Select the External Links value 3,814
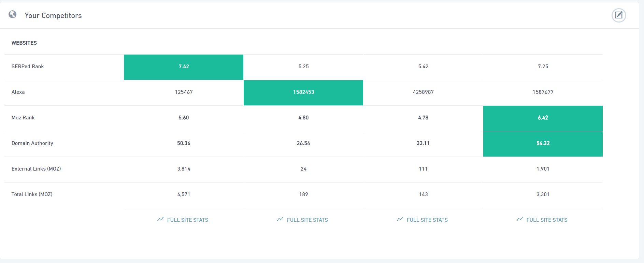 [184, 169]
